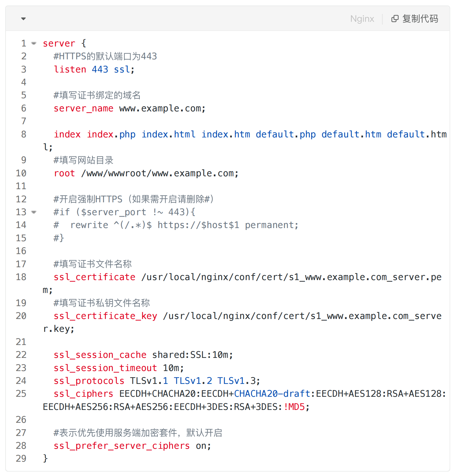
Task: Click the ssl_session_cache directive
Action: pos(100,355)
